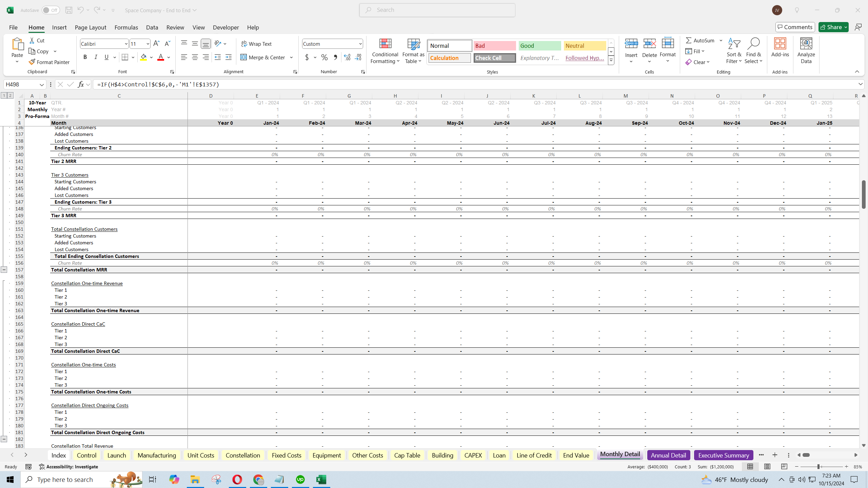Click the Insert Function fx icon
This screenshot has height=488, width=868.
pos(81,84)
